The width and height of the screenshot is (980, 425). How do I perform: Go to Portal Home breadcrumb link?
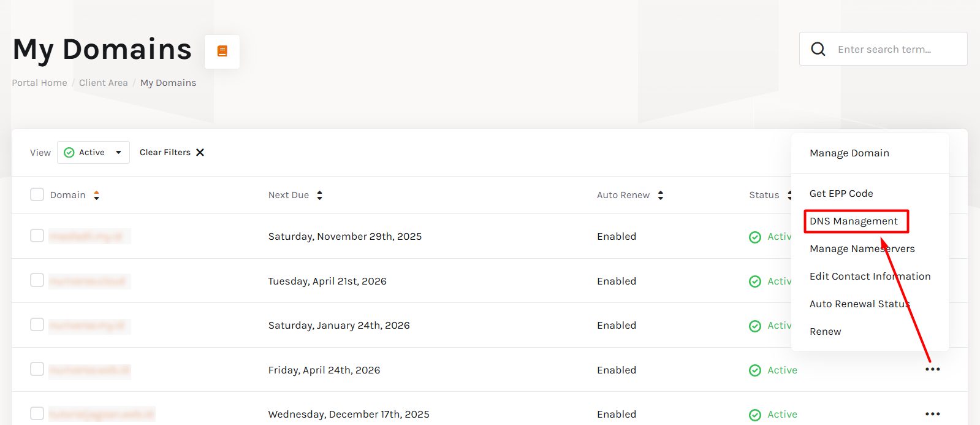point(40,83)
